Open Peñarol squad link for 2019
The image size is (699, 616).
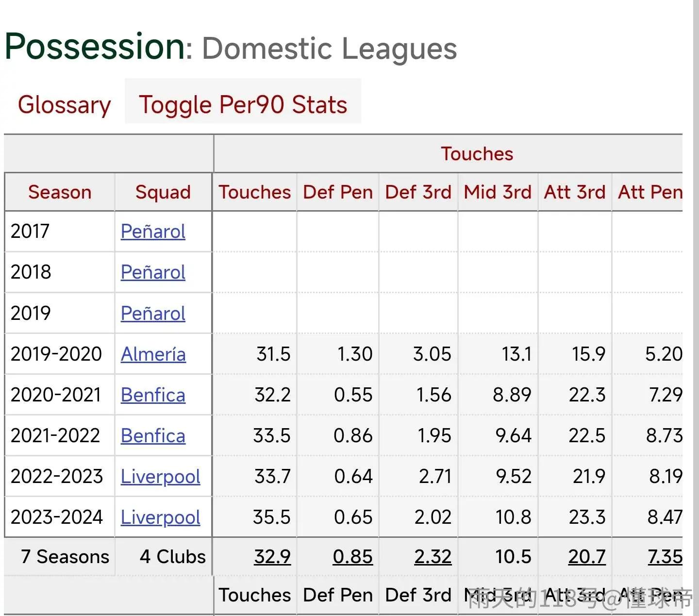pos(153,314)
